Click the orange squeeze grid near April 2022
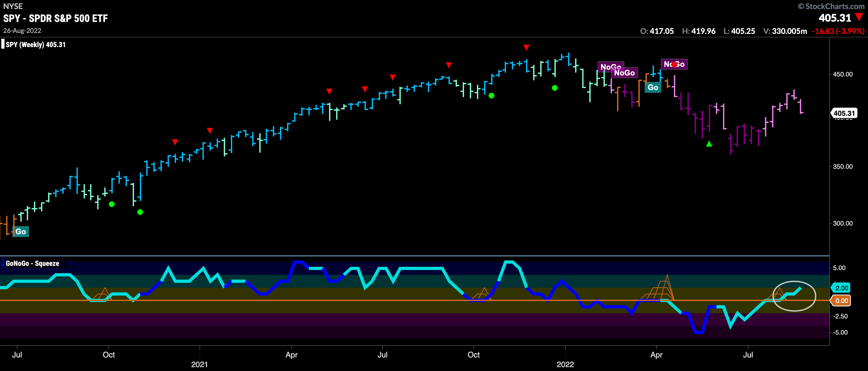868x371 pixels. pos(658,288)
